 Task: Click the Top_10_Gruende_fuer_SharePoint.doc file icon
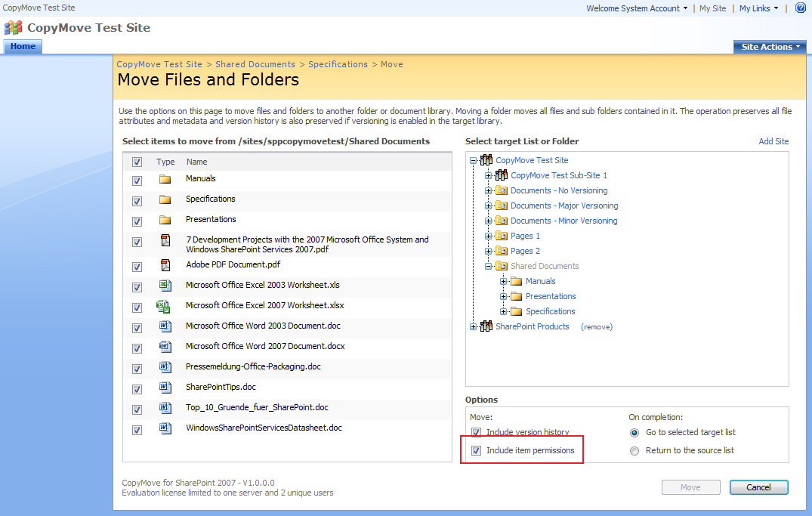(x=165, y=408)
